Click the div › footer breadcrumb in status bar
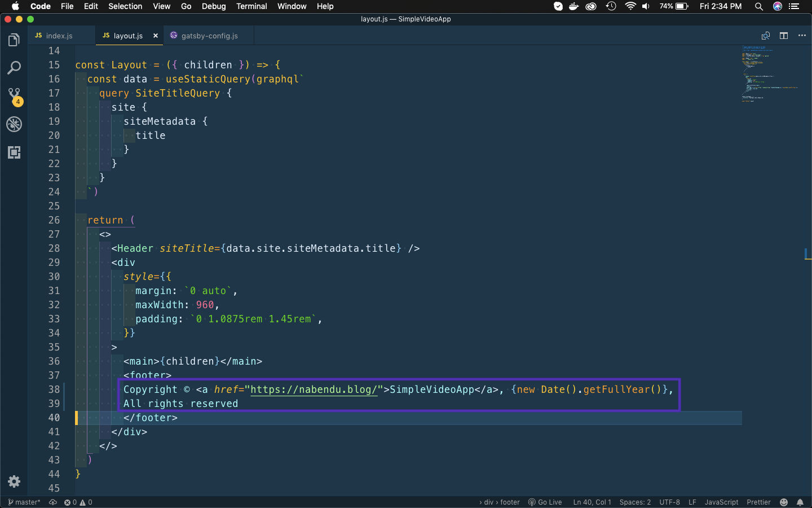 (x=500, y=502)
